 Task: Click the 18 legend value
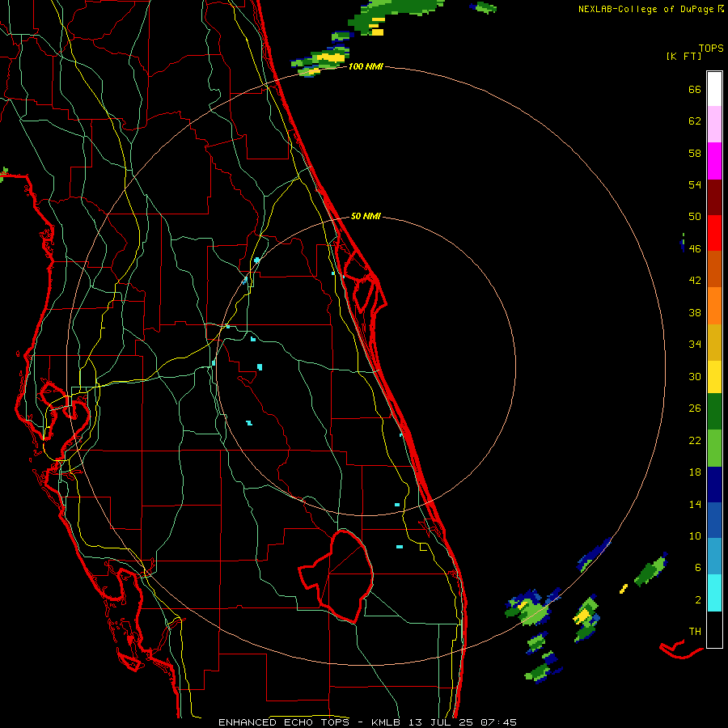tap(695, 472)
